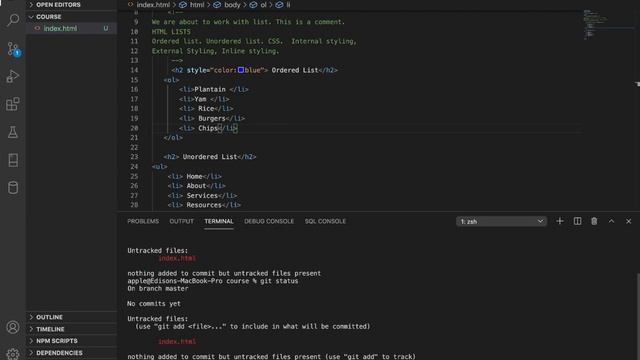The height and width of the screenshot is (360, 640).
Task: Open the zsh terminal selector dropdown
Action: click(x=501, y=221)
